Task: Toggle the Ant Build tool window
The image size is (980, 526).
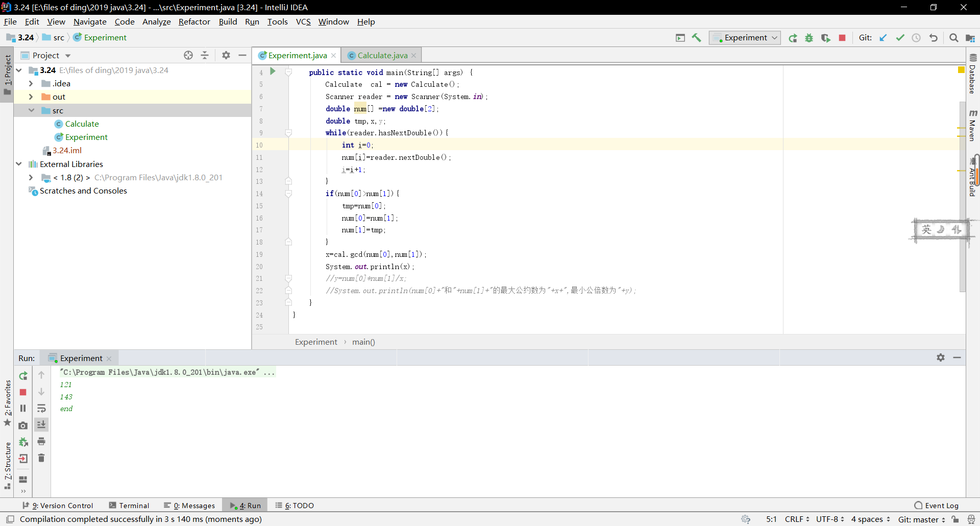Action: click(x=973, y=176)
